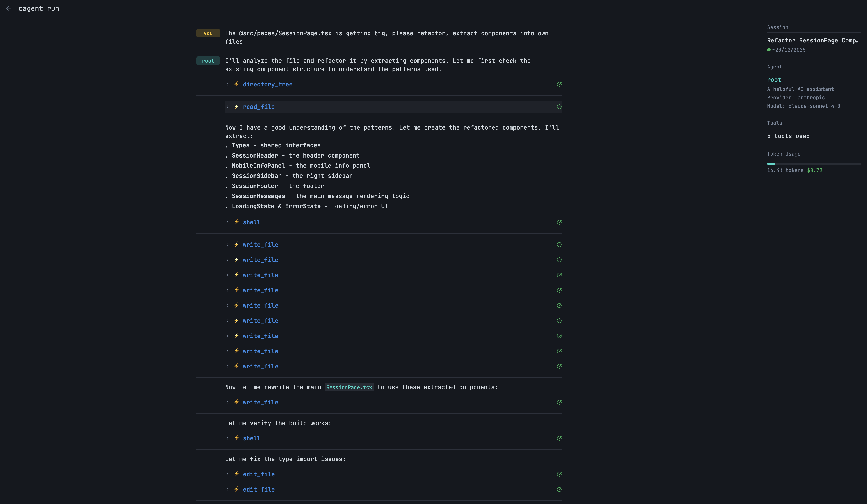Screen dimensions: 867x504
Task: Select the session title in the sidebar
Action: [x=813, y=41]
